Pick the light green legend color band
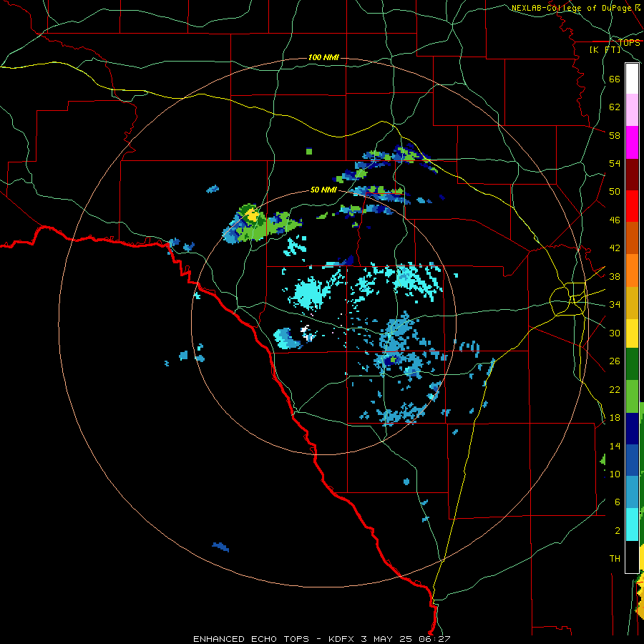 [632, 396]
